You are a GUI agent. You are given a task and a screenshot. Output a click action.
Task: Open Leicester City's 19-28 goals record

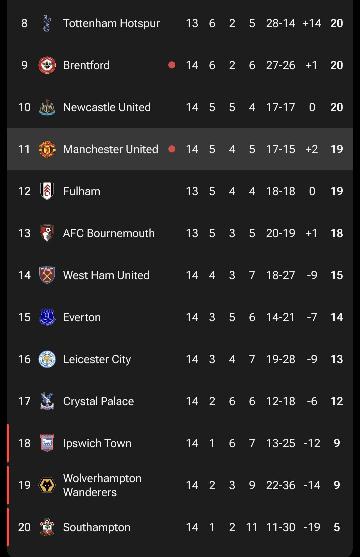(x=281, y=359)
